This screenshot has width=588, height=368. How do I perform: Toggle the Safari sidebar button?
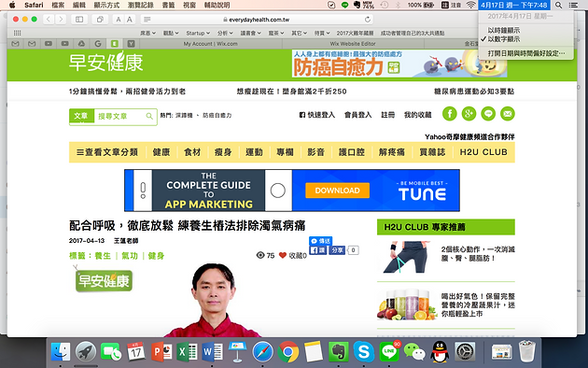coord(79,20)
